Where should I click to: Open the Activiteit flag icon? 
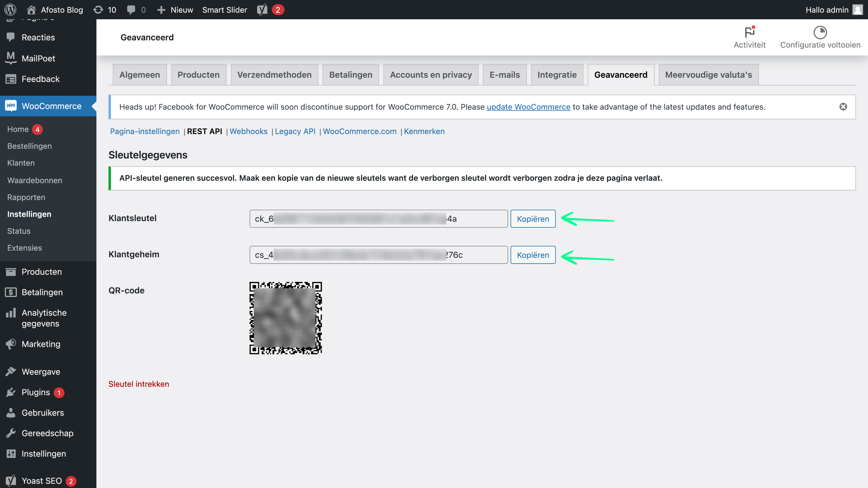coord(749,32)
